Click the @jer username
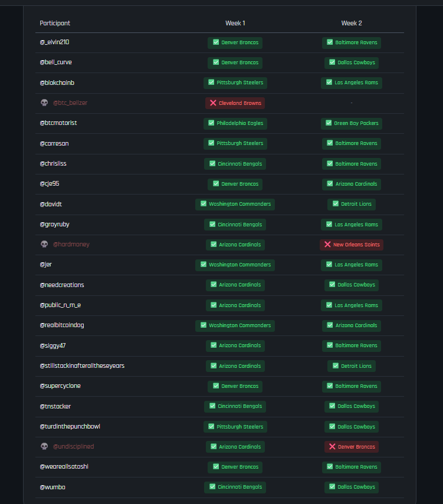This screenshot has width=443, height=504. pyautogui.click(x=45, y=264)
